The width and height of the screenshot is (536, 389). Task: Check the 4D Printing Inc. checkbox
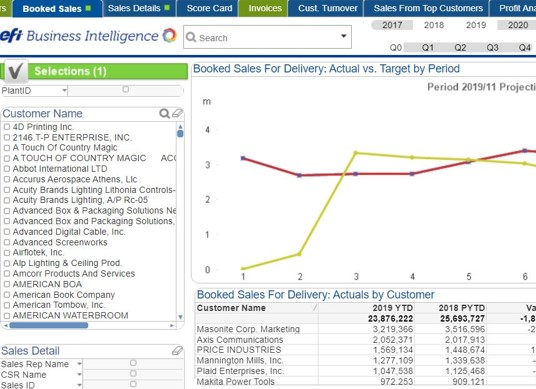(7, 127)
